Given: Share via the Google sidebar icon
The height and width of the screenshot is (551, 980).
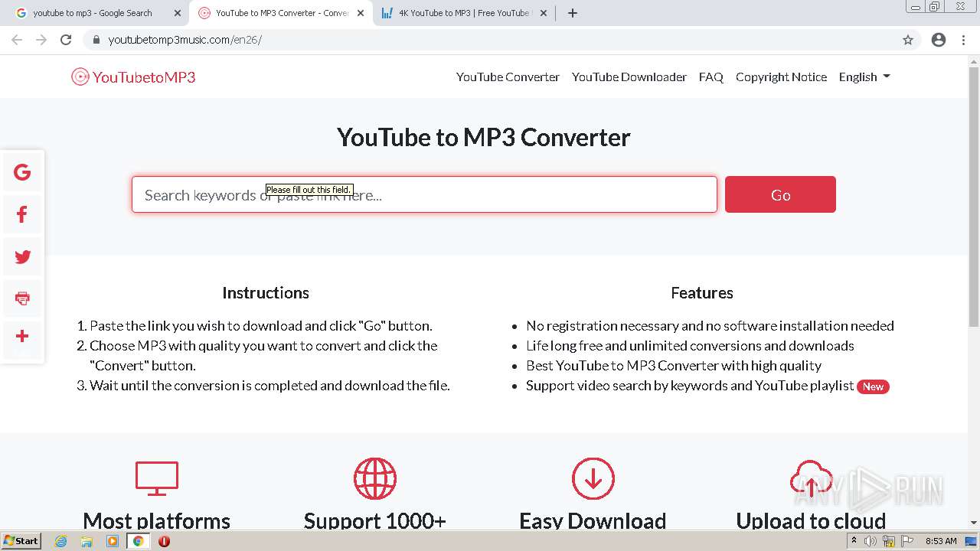Looking at the screenshot, I should coord(22,172).
